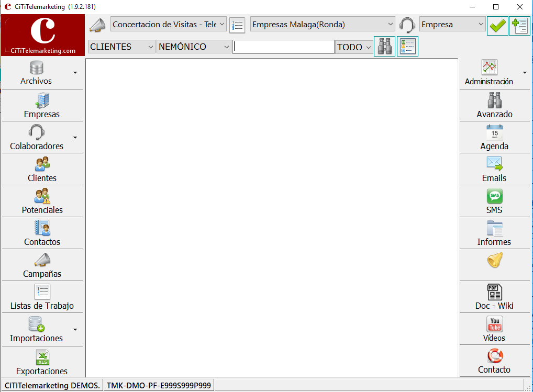Open the Contactos address book
The height and width of the screenshot is (392, 533).
point(42,233)
